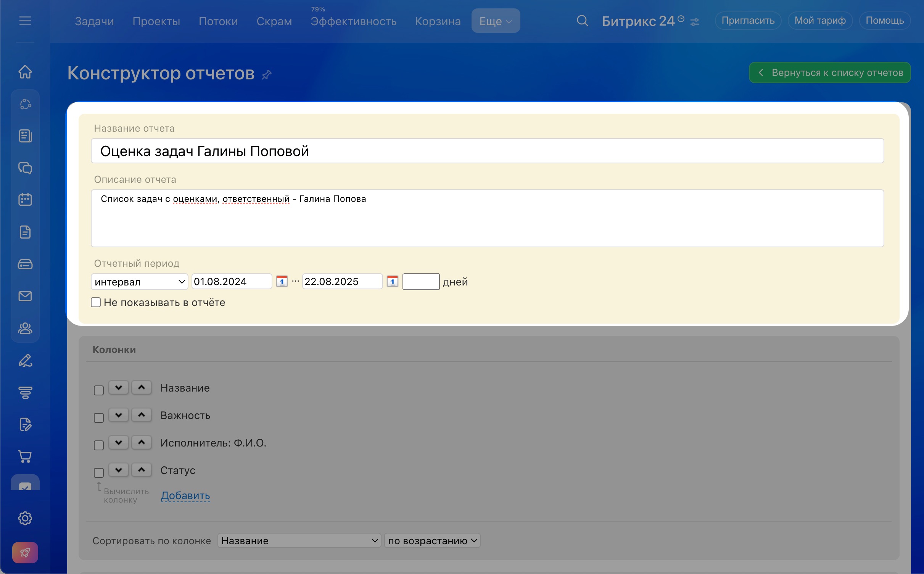The image size is (924, 574).
Task: Move the Название column down
Action: pos(119,388)
